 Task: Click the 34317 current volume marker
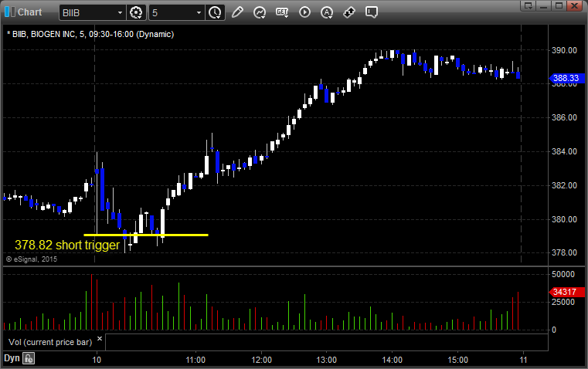pos(566,292)
